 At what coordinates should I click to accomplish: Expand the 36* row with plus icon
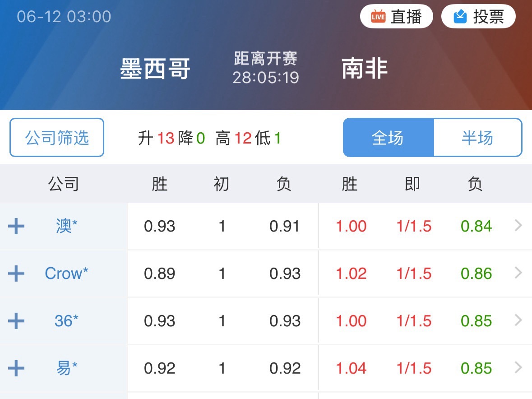click(x=16, y=321)
